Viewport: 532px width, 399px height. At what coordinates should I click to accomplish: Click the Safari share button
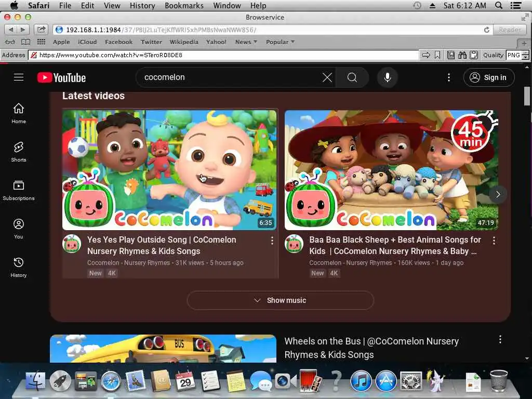coord(41,30)
